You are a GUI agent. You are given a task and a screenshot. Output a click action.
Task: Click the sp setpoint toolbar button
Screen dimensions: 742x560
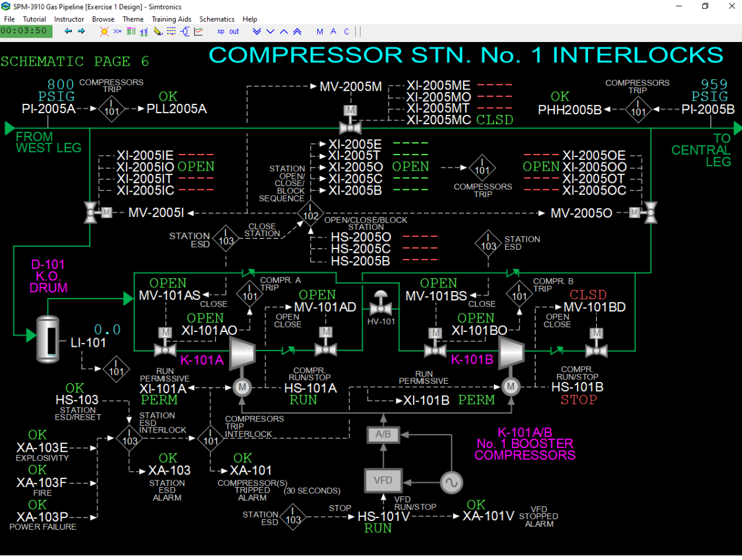coord(221,32)
